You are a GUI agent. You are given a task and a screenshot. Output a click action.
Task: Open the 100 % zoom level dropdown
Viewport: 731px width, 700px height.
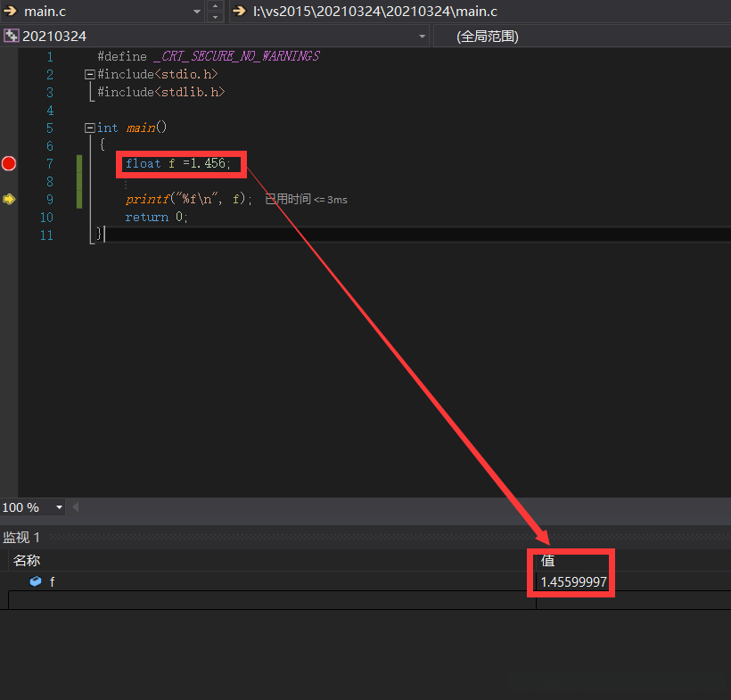coord(59,507)
